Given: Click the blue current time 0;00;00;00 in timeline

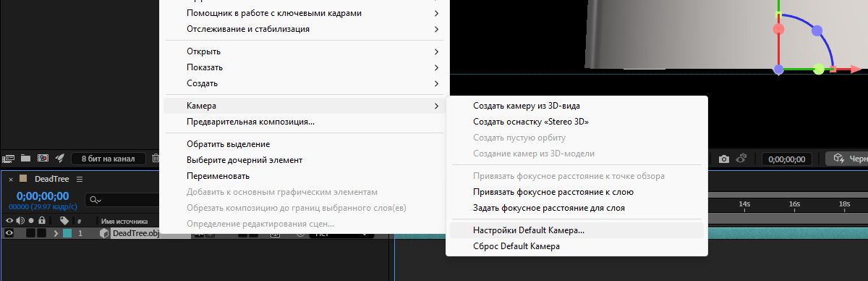Looking at the screenshot, I should pyautogui.click(x=43, y=196).
